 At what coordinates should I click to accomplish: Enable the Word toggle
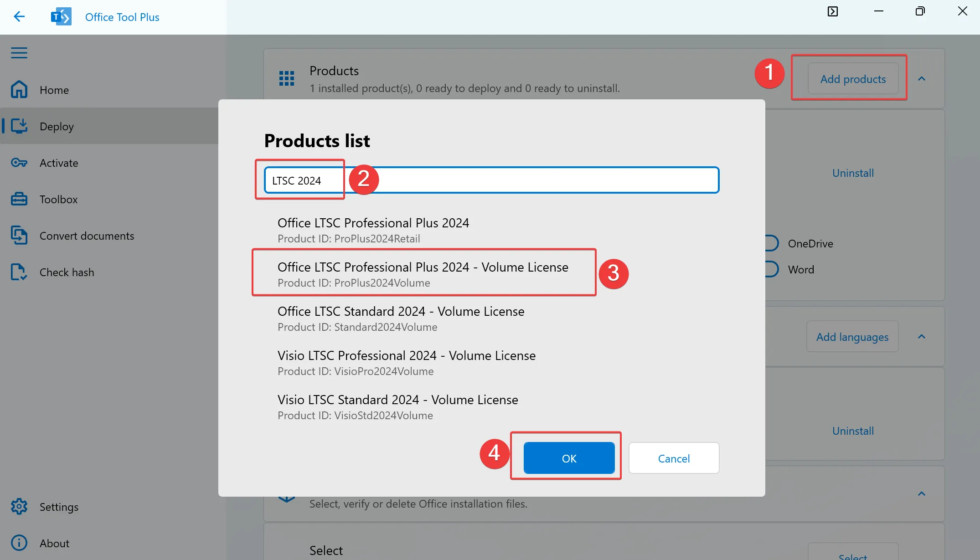770,269
